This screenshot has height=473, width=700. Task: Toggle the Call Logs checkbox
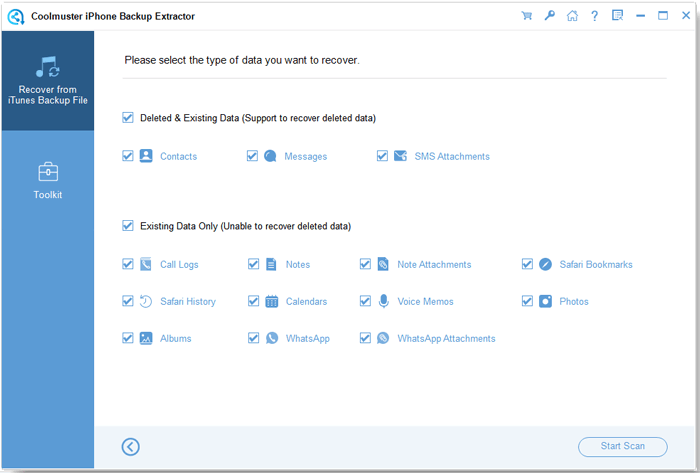tap(128, 264)
